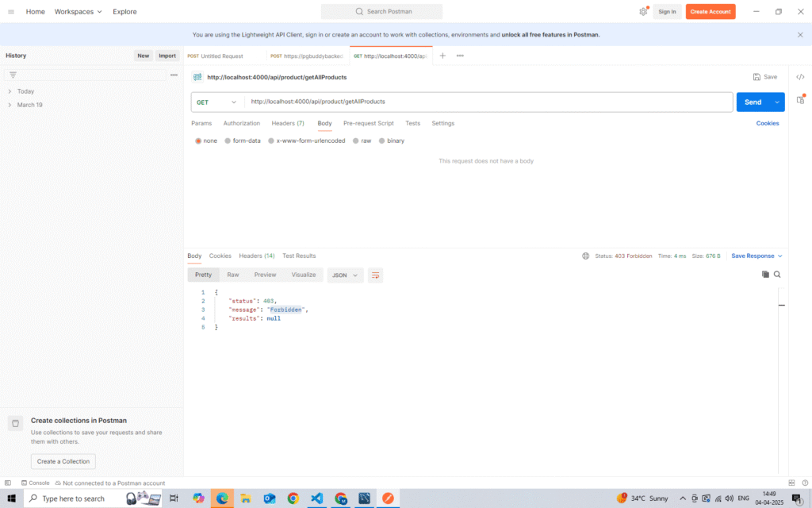Open the POST https://pgbuddybacked tab
812x508 pixels.
click(308, 56)
